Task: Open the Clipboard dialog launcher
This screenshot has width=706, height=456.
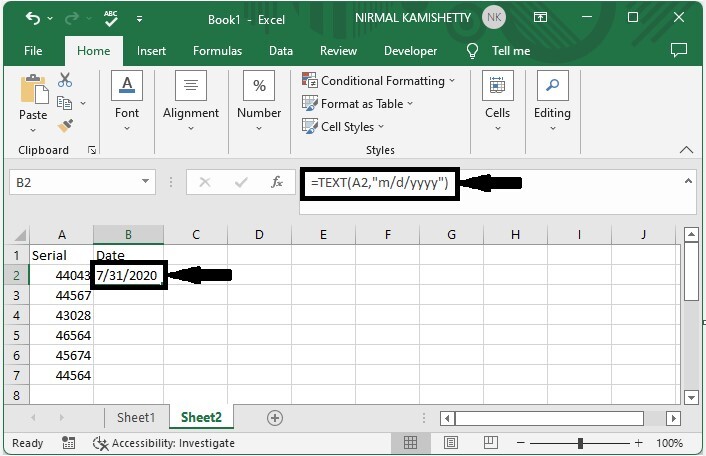Action: click(92, 150)
